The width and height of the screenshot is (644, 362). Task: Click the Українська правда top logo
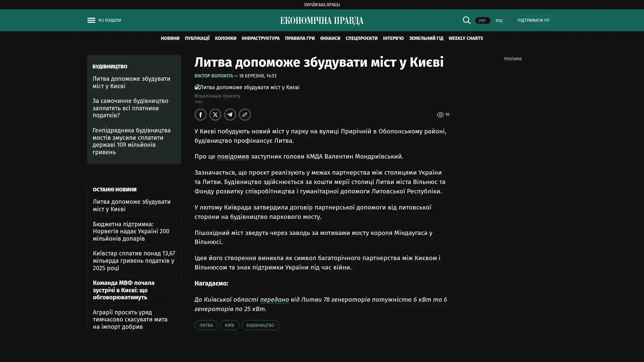coord(322,5)
